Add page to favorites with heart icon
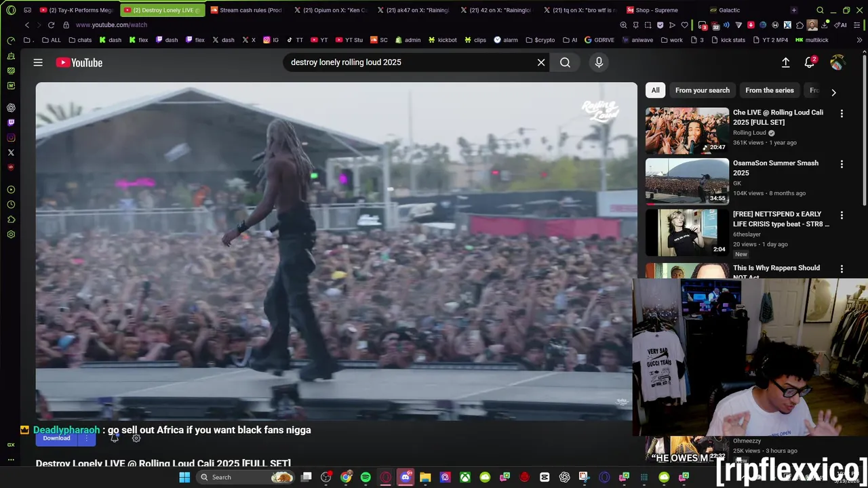Viewport: 868px width, 488px height. (684, 25)
